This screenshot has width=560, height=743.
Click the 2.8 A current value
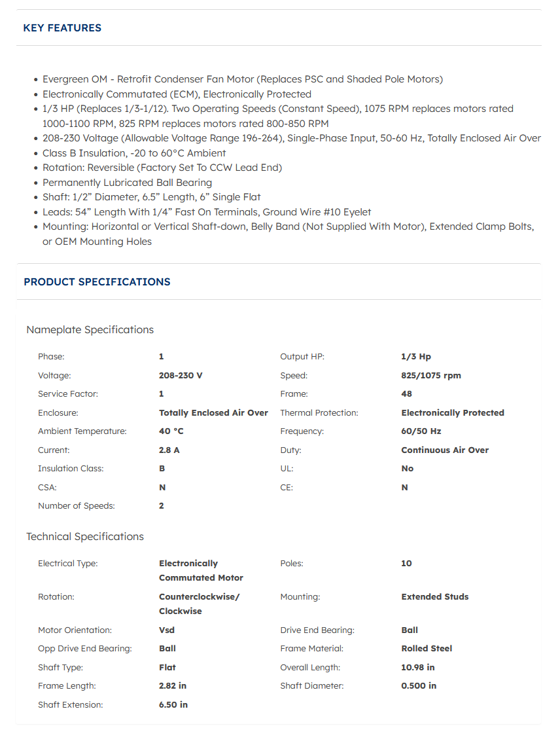tap(169, 450)
